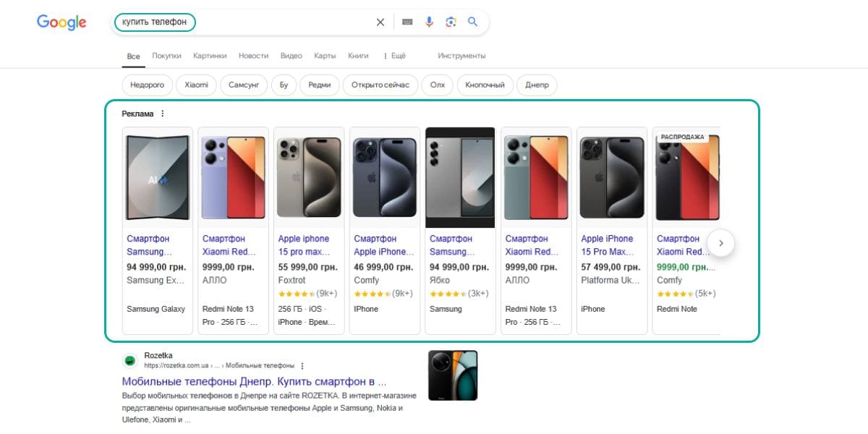868x434 pixels.
Task: Open the on-screen keyboard icon
Action: pos(407,22)
